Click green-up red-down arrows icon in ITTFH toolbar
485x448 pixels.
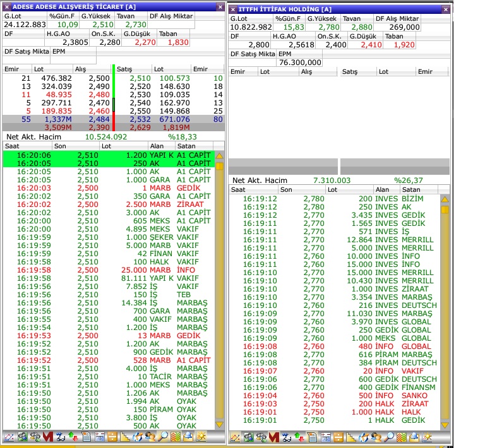299,437
